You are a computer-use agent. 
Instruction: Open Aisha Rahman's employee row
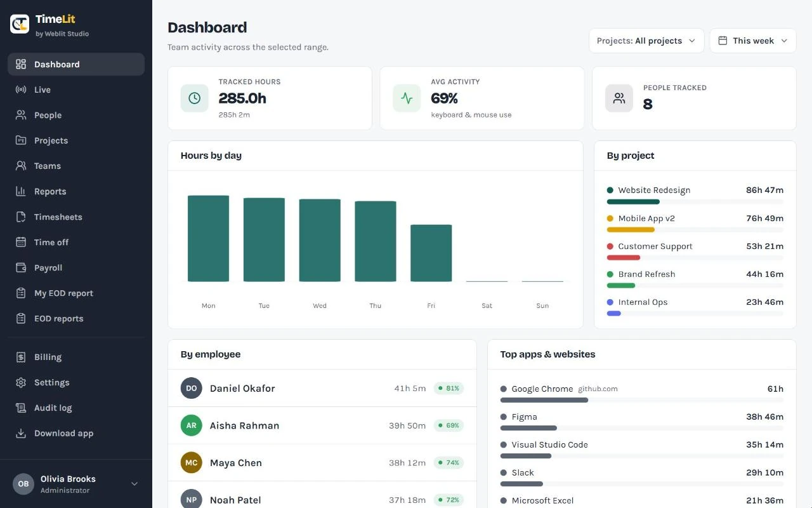click(x=322, y=425)
